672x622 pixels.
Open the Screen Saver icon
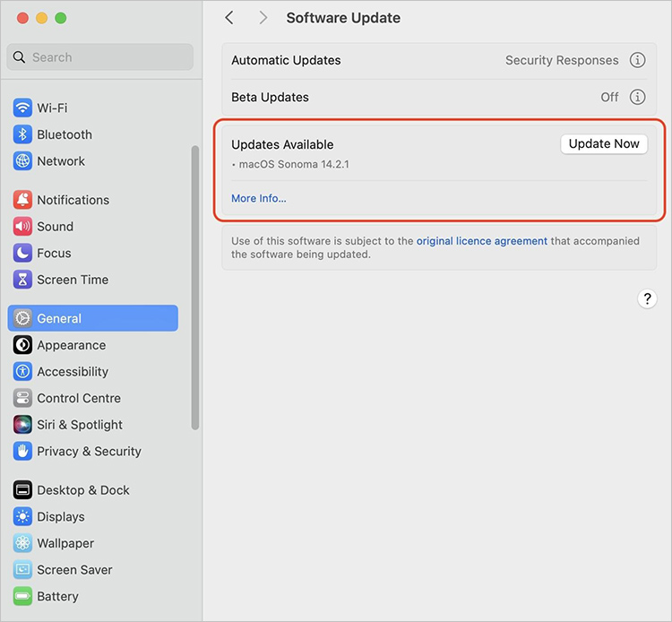point(22,570)
